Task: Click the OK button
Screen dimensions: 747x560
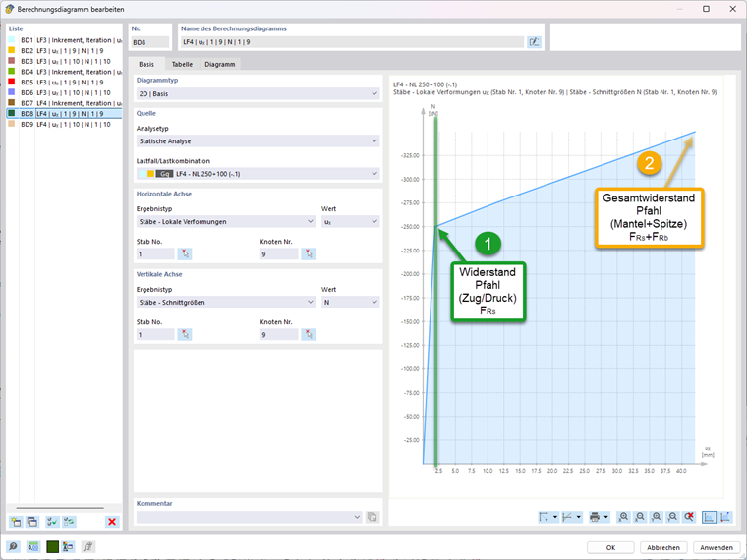Action: coord(610,547)
